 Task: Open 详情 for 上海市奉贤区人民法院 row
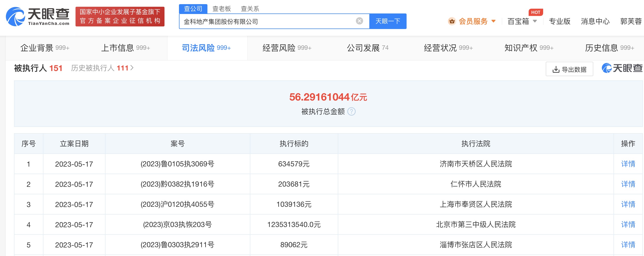click(628, 204)
